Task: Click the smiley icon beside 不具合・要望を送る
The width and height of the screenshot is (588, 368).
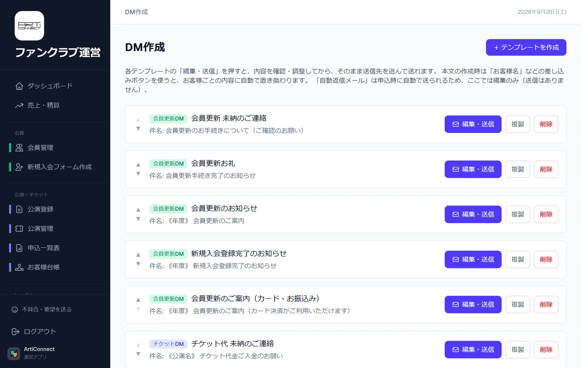Action: tap(15, 309)
